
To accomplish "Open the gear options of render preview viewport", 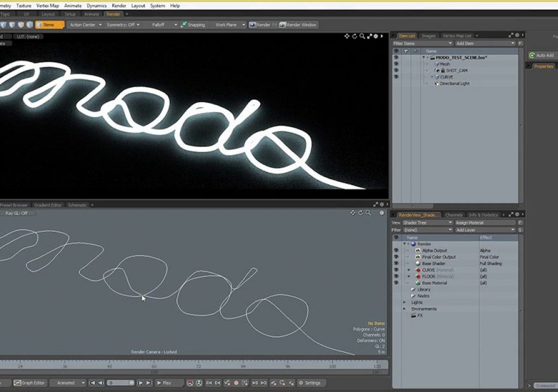I will point(375,36).
